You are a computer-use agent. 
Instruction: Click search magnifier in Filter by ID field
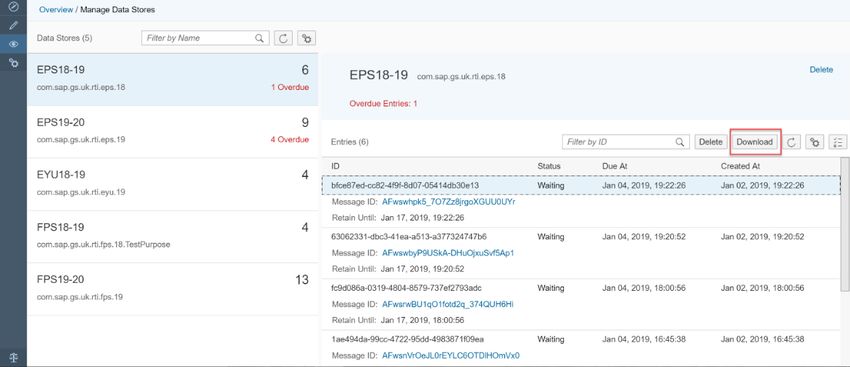(x=680, y=142)
